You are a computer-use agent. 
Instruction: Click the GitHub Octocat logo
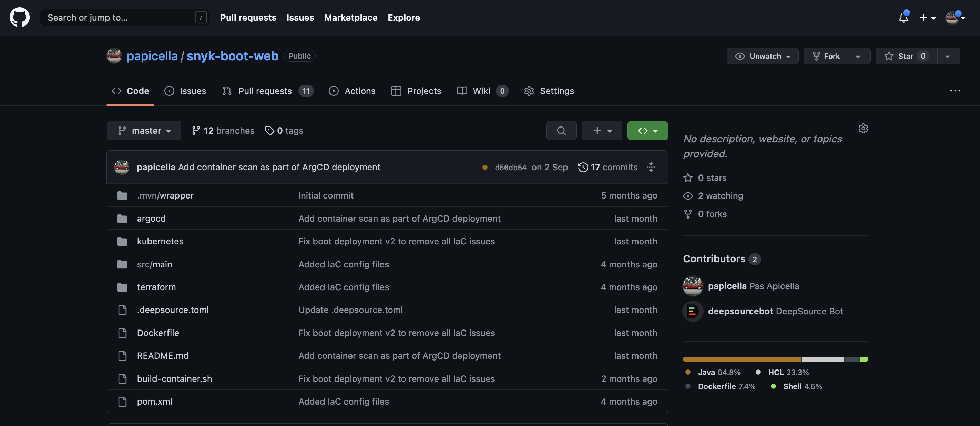[x=19, y=18]
